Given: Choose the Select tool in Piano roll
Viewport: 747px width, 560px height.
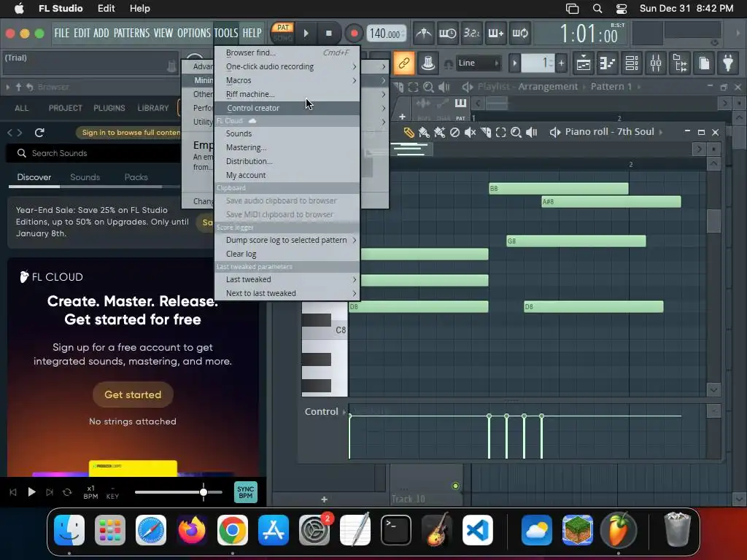Looking at the screenshot, I should coord(500,133).
